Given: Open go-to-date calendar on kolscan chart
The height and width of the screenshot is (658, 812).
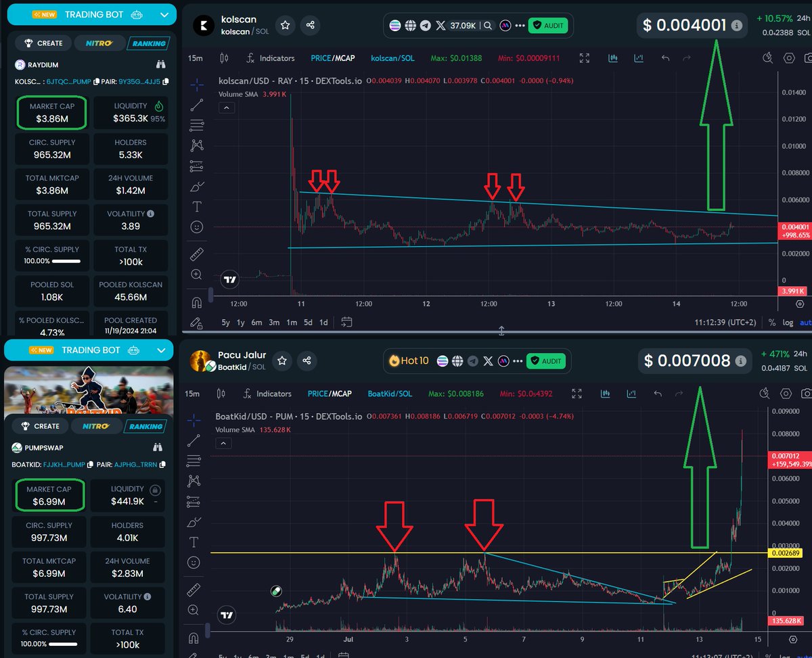Looking at the screenshot, I should [346, 323].
